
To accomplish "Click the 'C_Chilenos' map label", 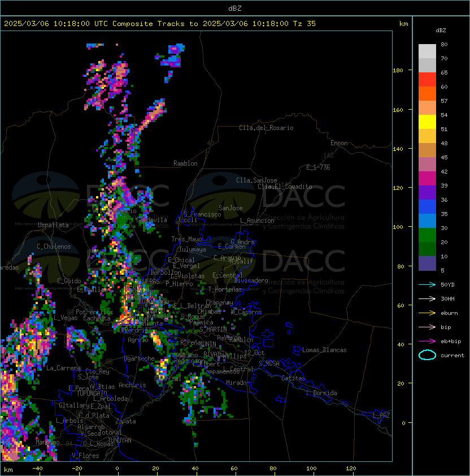I will (x=54, y=246).
